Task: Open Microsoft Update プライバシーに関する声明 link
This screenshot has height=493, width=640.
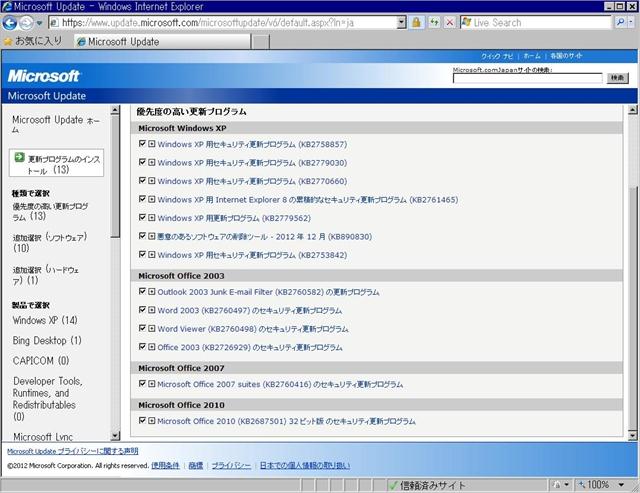Action: click(x=73, y=451)
